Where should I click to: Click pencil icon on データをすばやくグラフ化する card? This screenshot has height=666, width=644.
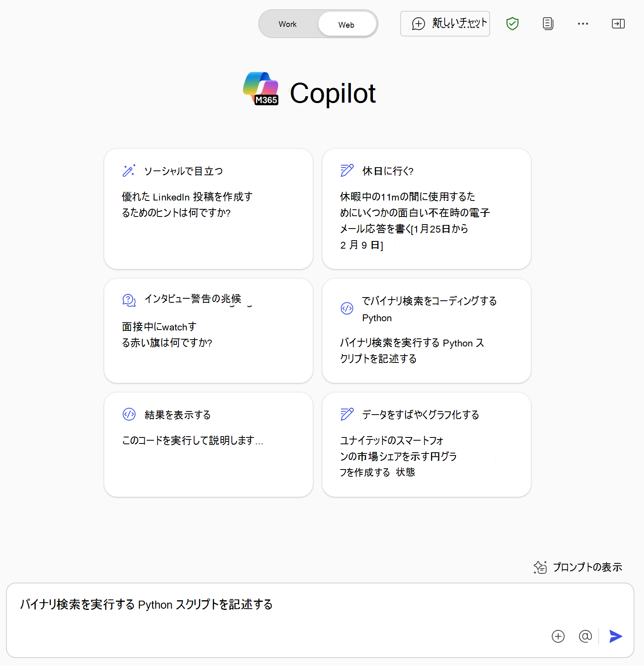tap(347, 414)
